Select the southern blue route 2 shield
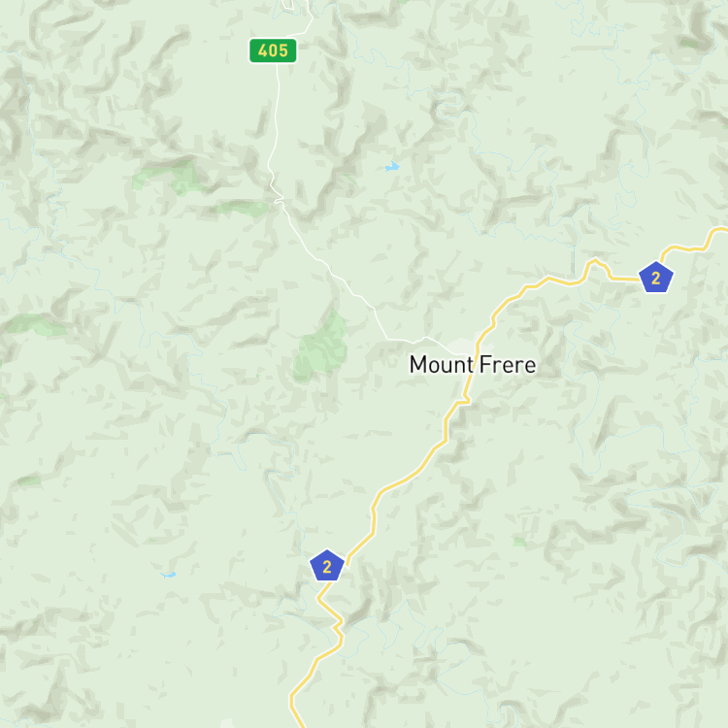This screenshot has width=728, height=728. (327, 566)
